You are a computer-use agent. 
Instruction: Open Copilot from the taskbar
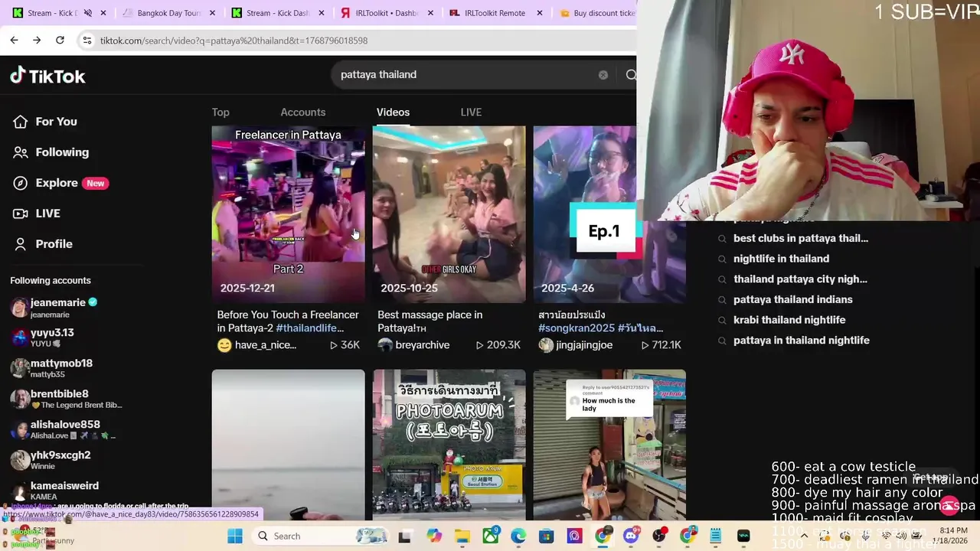[434, 536]
